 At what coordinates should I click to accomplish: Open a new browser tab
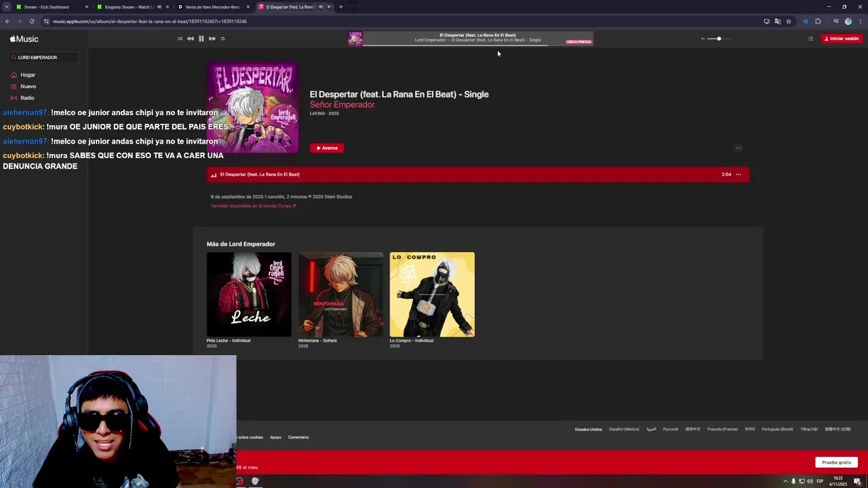[340, 7]
